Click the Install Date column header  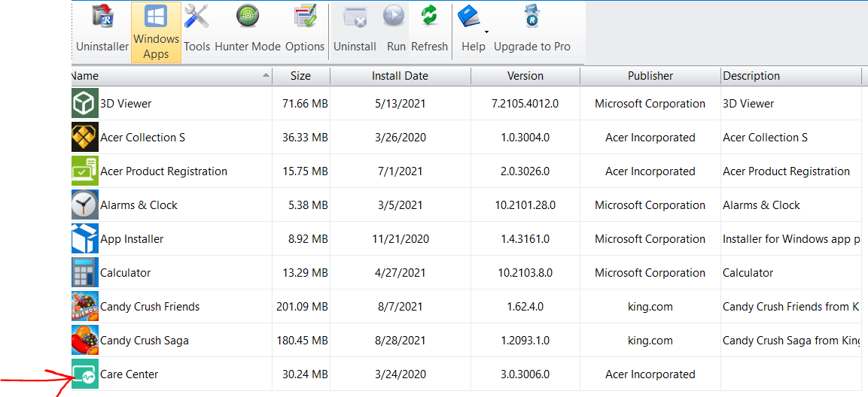pos(400,76)
